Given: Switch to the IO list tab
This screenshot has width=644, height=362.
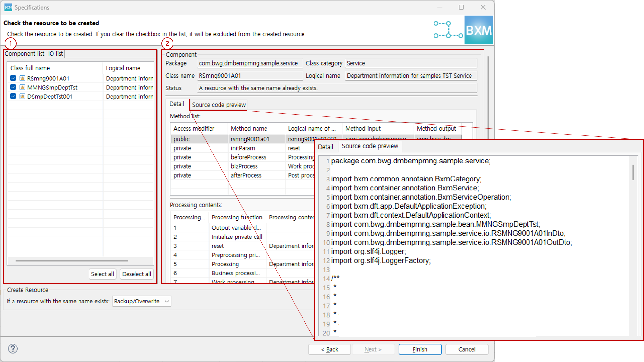Looking at the screenshot, I should coord(55,53).
